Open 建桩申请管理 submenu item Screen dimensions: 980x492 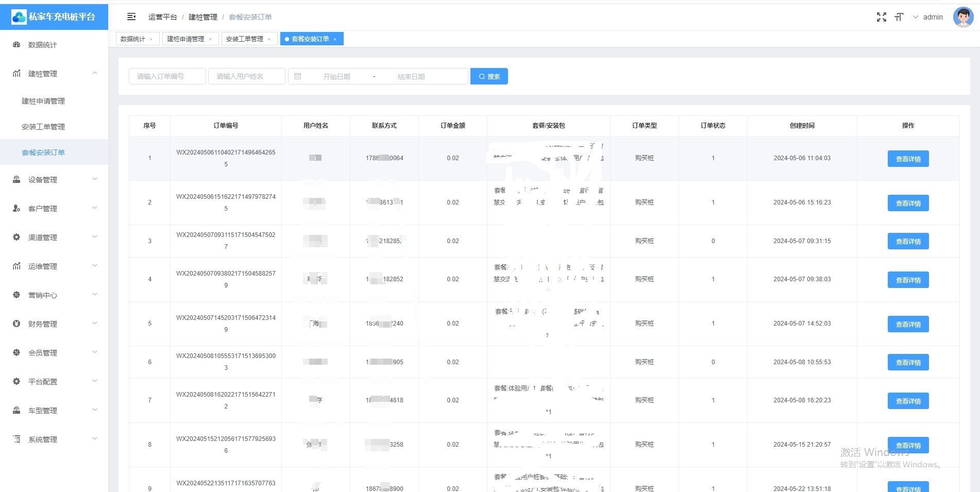click(x=54, y=101)
